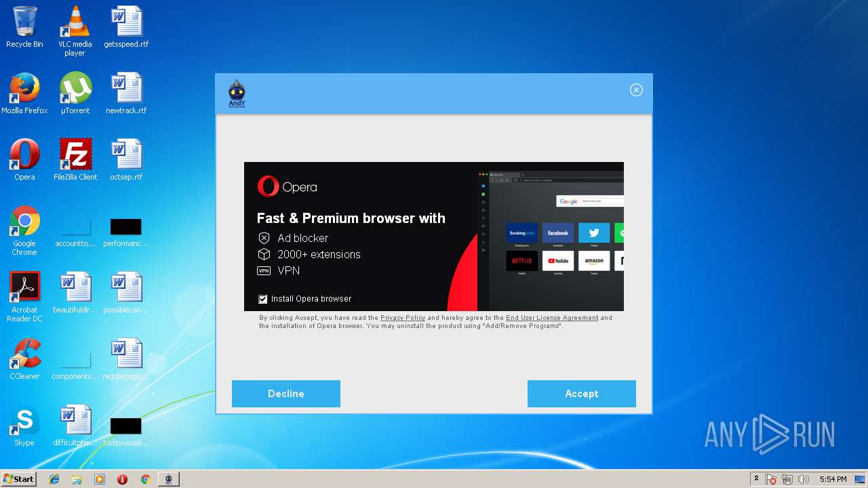868x488 pixels.
Task: Switch to Andy installer taskbar button
Action: (x=168, y=479)
